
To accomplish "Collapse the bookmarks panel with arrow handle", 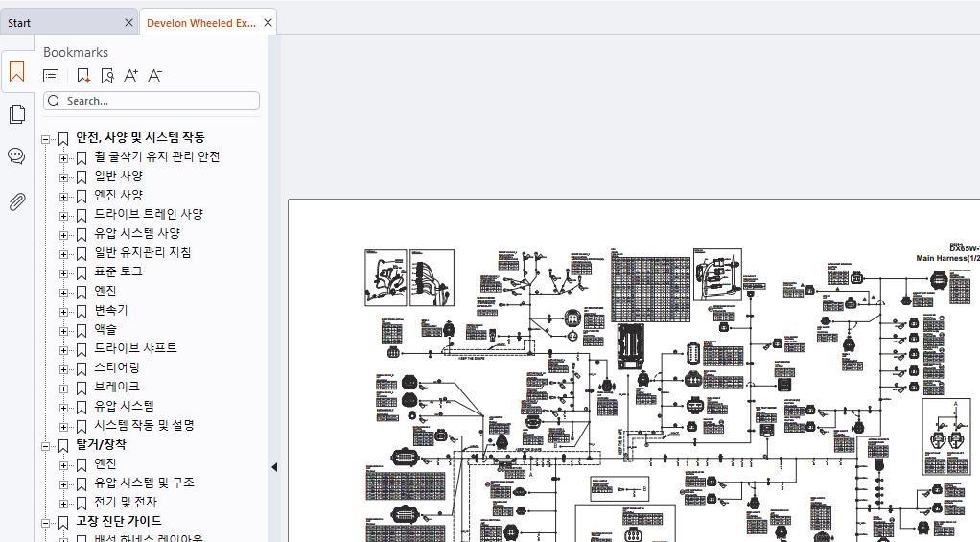I will point(273,467).
